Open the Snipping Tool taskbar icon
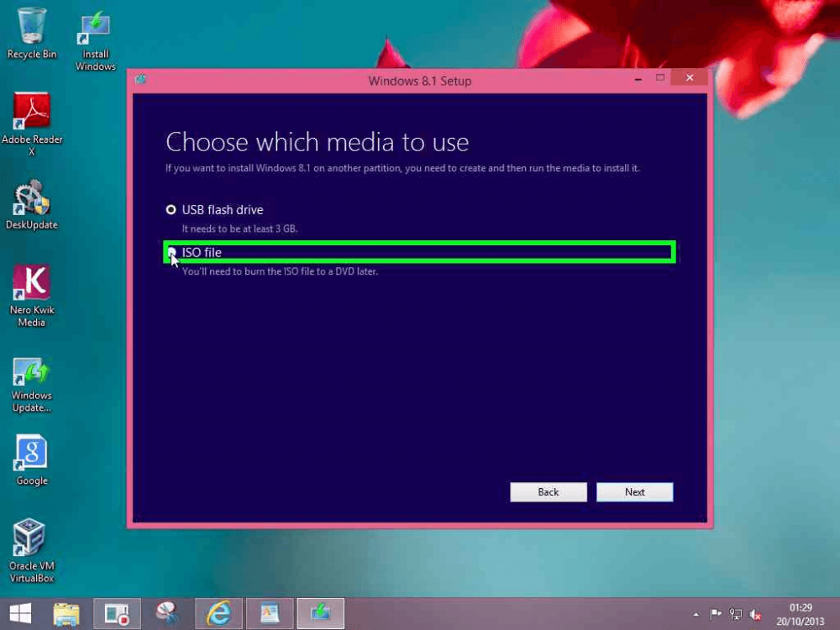This screenshot has height=630, width=840. pos(168,614)
